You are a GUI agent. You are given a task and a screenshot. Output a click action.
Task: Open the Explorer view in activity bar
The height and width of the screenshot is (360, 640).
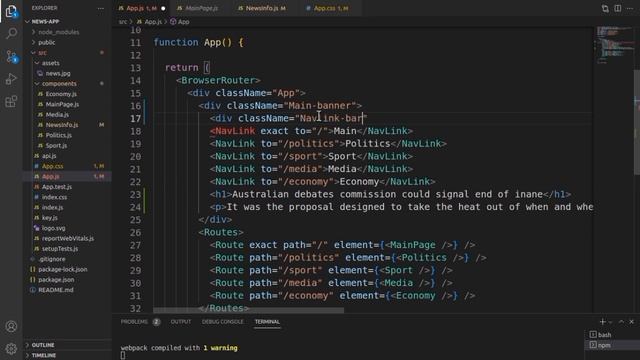tap(11, 12)
